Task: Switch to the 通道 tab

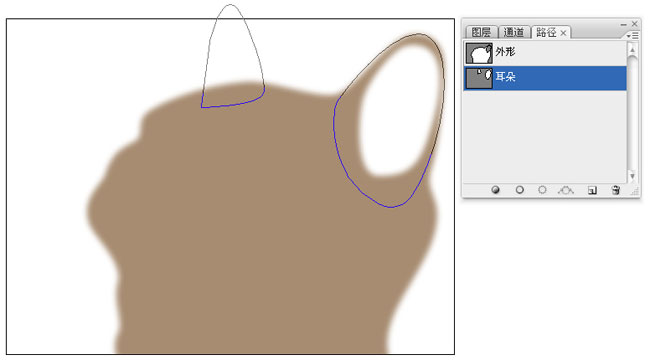Action: [x=514, y=32]
